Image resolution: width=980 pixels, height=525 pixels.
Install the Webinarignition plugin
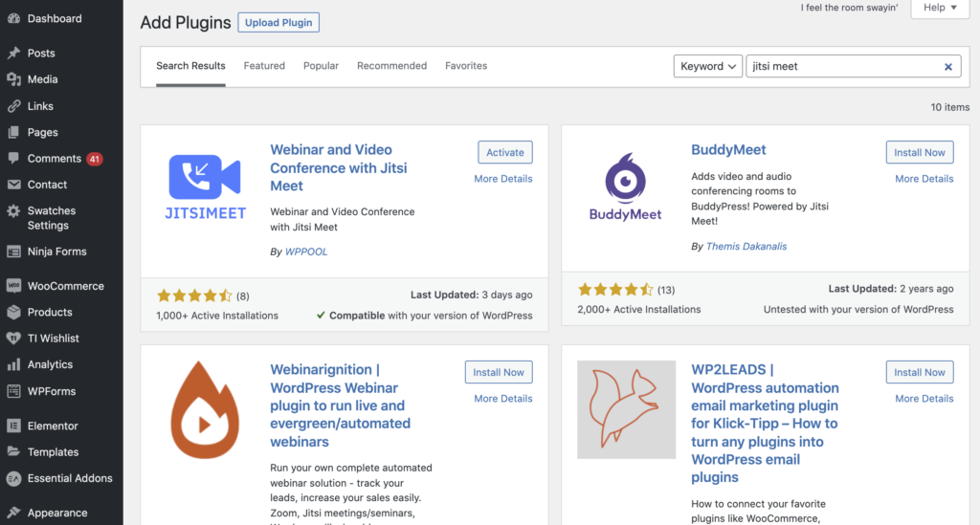(498, 372)
